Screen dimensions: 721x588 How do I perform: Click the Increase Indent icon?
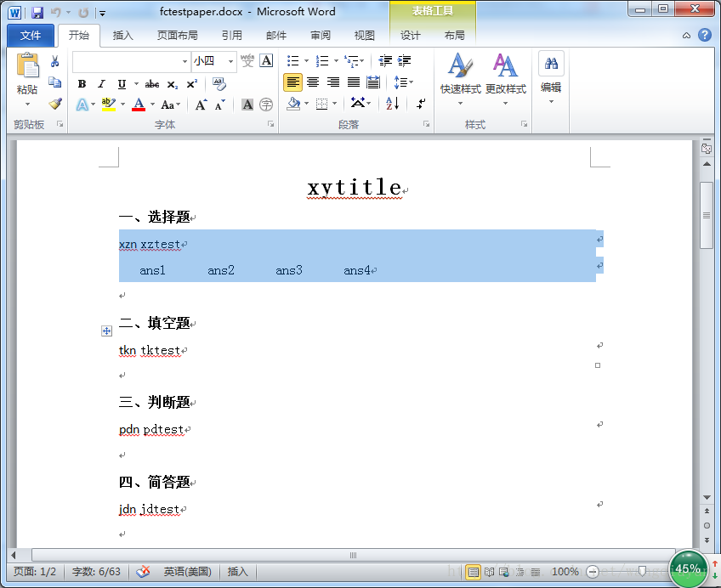(x=405, y=60)
